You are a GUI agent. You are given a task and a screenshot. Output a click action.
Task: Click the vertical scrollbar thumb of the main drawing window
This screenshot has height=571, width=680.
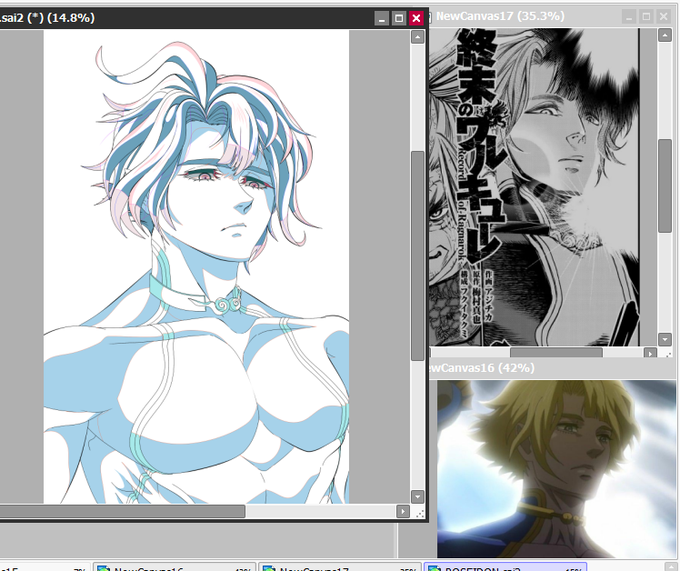[x=417, y=256]
